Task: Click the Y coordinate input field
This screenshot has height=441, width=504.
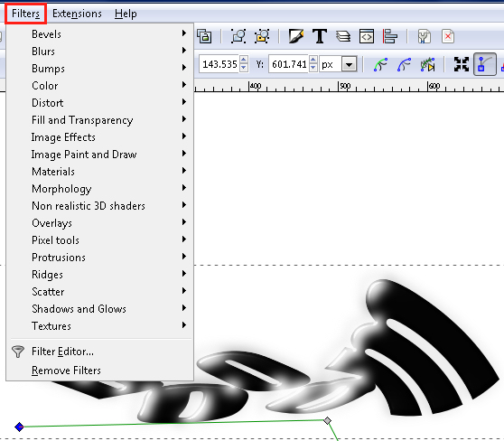Action: [x=289, y=64]
